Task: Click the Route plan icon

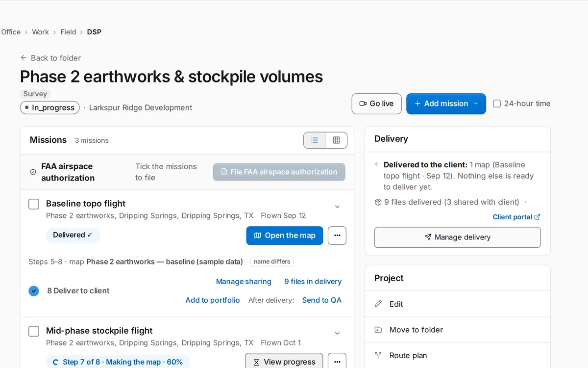Action: (x=378, y=355)
